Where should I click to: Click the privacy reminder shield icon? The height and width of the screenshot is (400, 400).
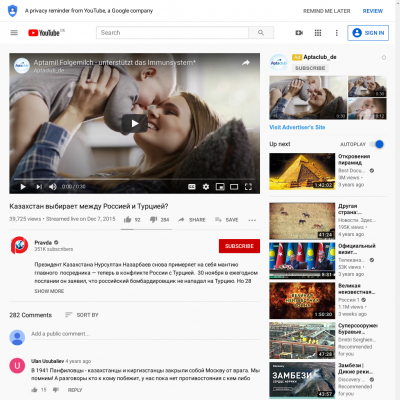pos(12,11)
